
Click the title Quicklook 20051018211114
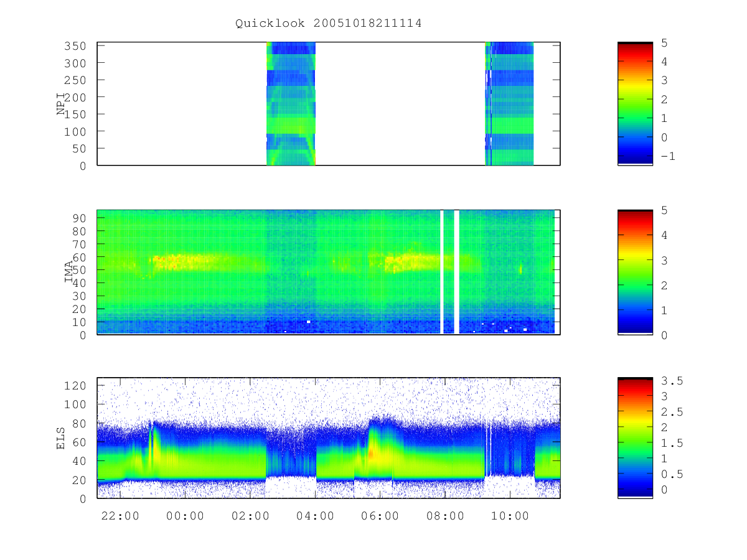point(329,24)
